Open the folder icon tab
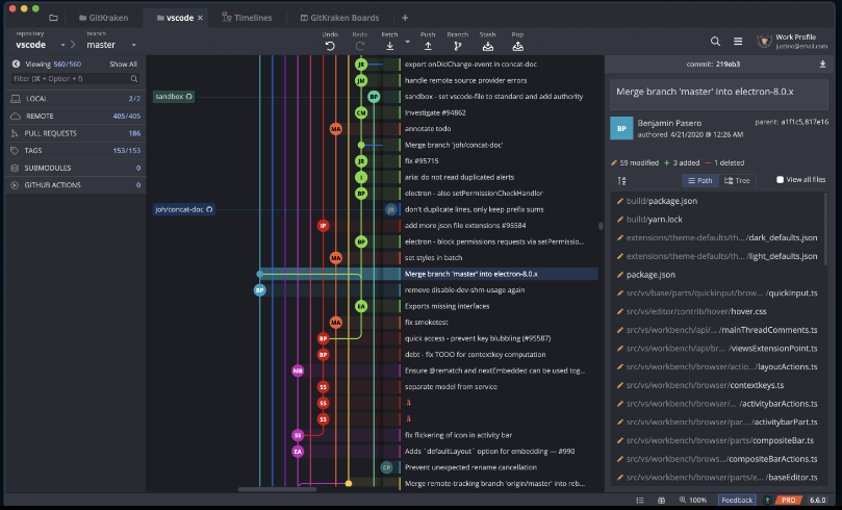This screenshot has height=510, width=842. click(53, 18)
